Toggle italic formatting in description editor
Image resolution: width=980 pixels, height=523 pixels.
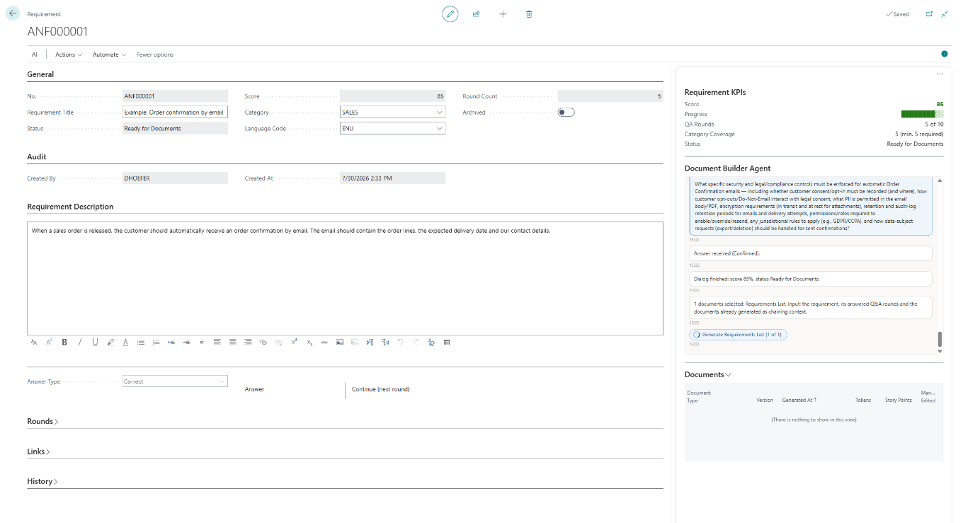tap(79, 343)
